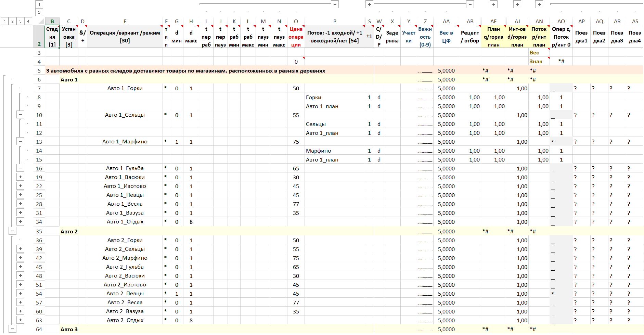Screen dimensions: 644x335
Task: Collapse the Авто 3 group at row 64
Action: (x=12, y=329)
